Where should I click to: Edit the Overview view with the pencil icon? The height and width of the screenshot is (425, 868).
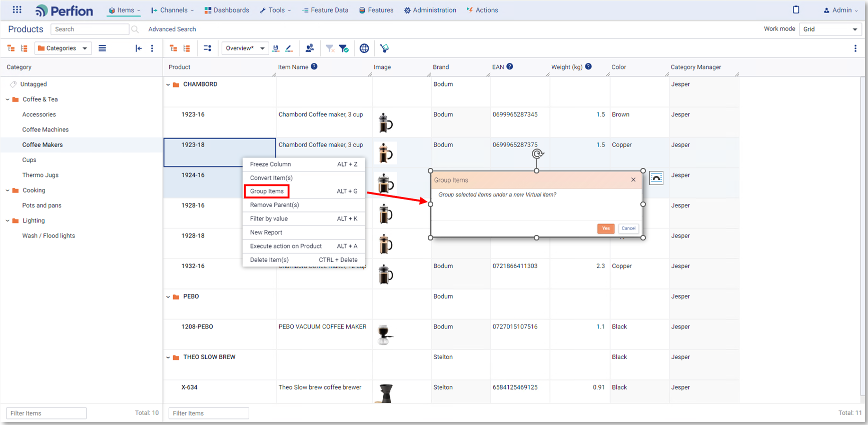point(289,48)
